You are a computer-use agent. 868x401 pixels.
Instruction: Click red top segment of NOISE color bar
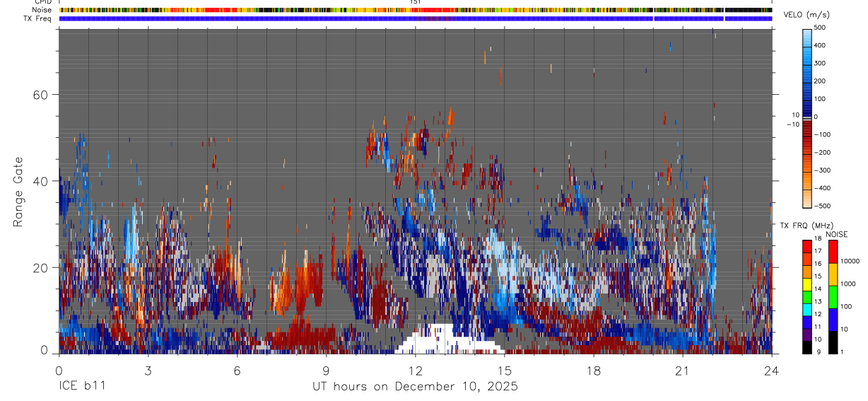[x=832, y=252]
